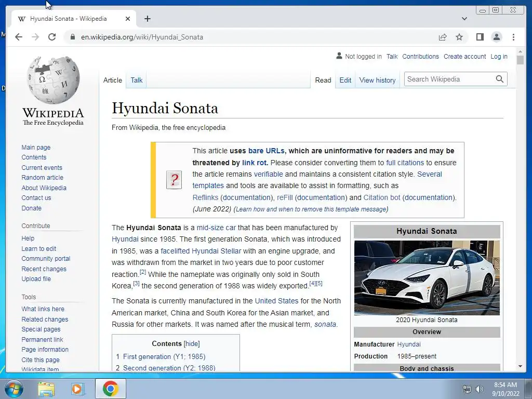
Task: Click the page scrollbar down arrow
Action: pyautogui.click(x=520, y=366)
